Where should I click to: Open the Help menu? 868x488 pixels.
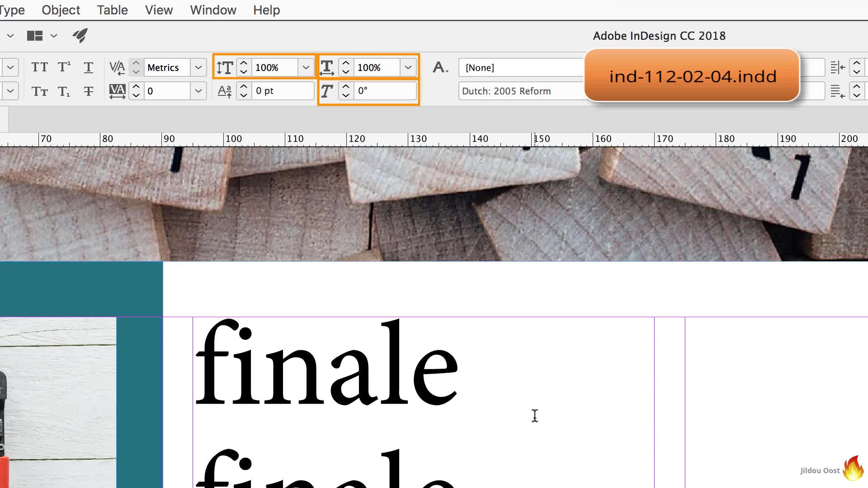(x=266, y=10)
